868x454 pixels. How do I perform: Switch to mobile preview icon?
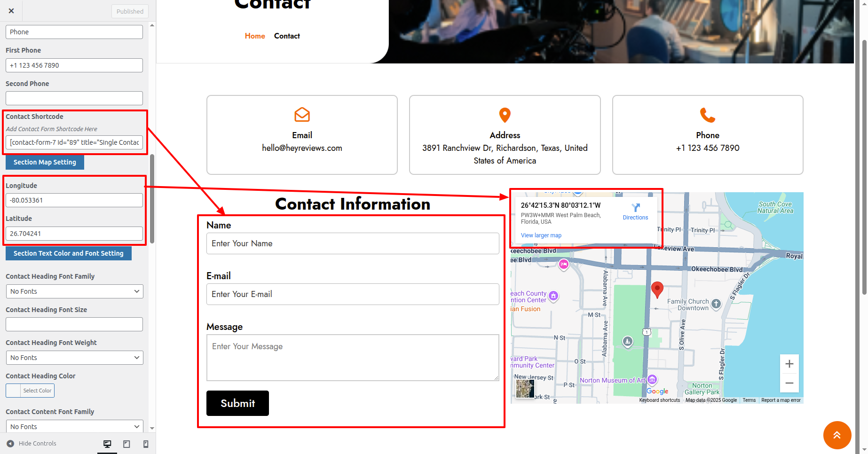point(146,444)
